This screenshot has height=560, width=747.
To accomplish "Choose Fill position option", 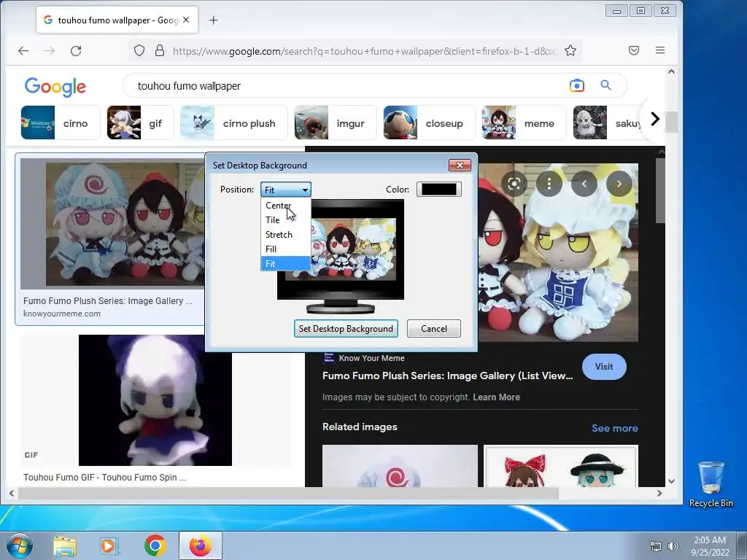I will 285,249.
